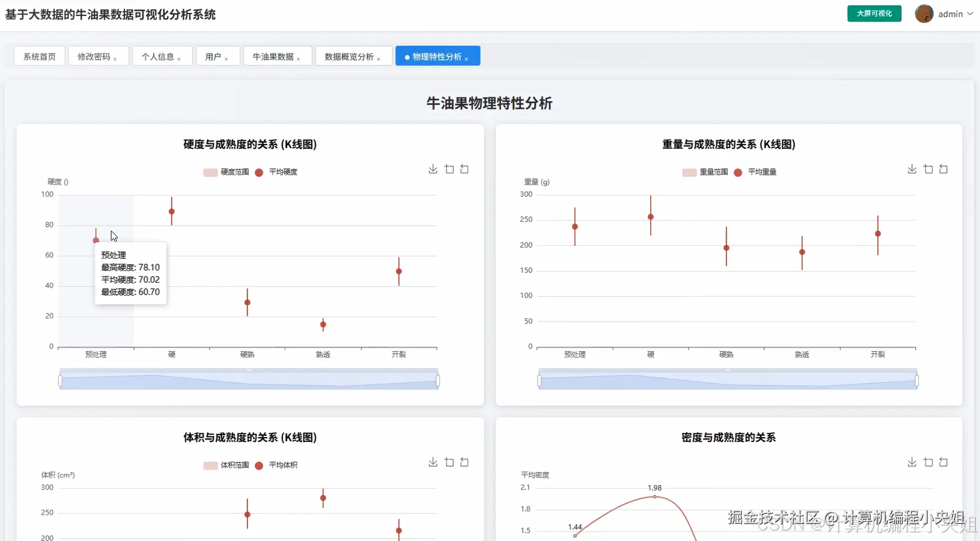Click the 1.44 point on density chart
Screen dimensions: 980x541
pyautogui.click(x=575, y=535)
